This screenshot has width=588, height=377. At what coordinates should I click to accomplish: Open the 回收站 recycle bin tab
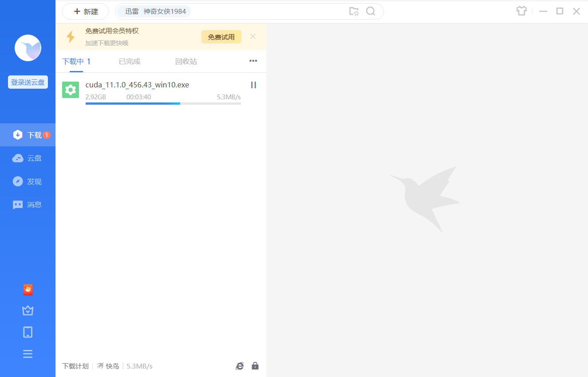click(186, 61)
